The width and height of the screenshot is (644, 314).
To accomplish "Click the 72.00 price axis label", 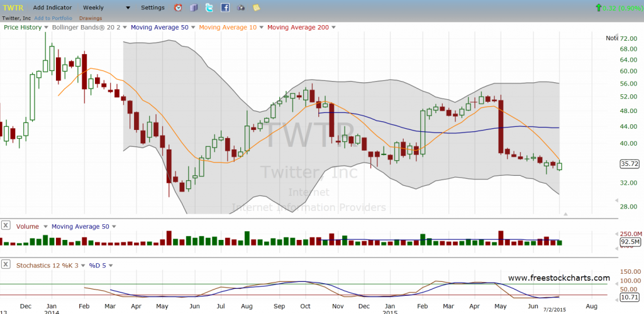I will point(629,38).
